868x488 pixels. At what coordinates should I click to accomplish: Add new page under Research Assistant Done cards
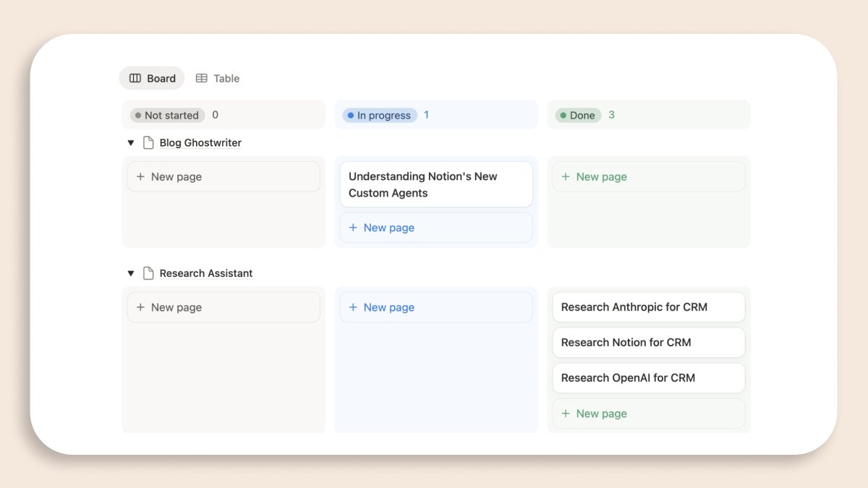[x=649, y=414]
